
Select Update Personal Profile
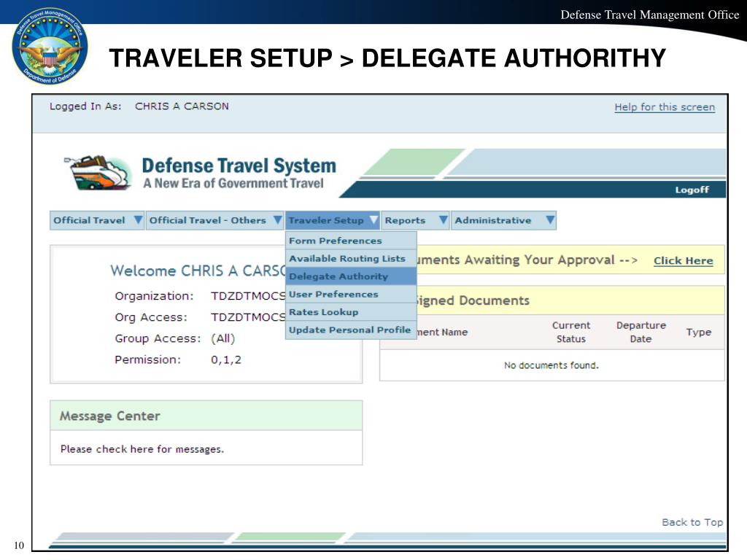pos(351,330)
